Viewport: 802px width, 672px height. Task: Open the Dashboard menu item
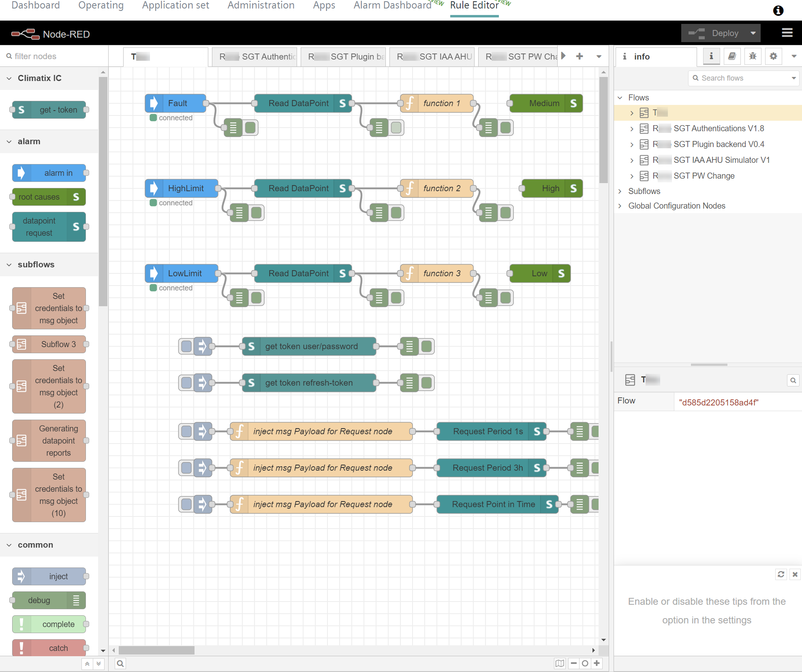(x=36, y=6)
